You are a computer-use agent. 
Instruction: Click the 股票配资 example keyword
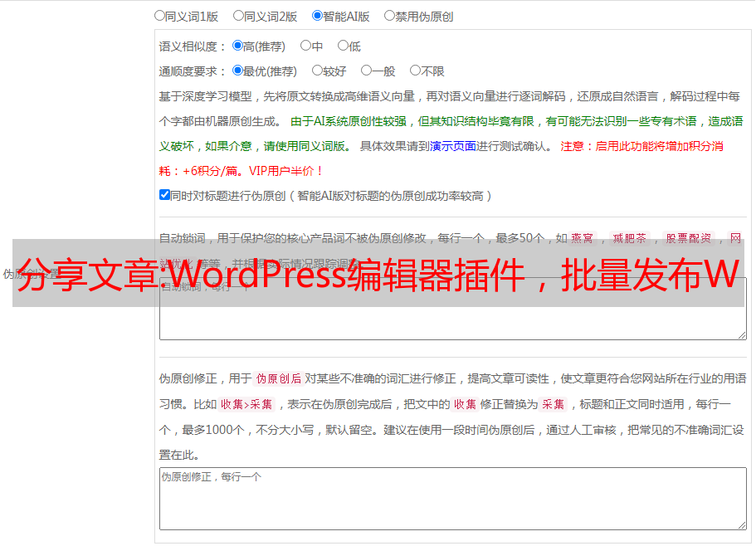coord(689,238)
